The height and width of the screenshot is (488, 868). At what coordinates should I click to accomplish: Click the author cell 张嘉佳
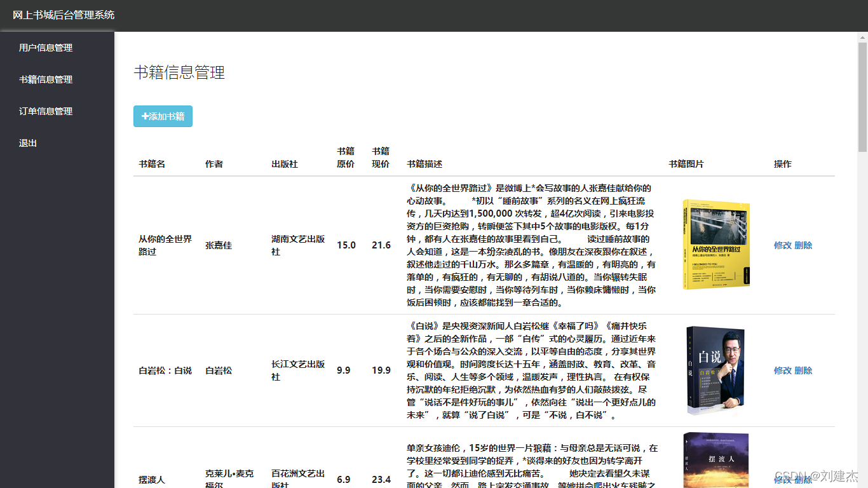[219, 245]
